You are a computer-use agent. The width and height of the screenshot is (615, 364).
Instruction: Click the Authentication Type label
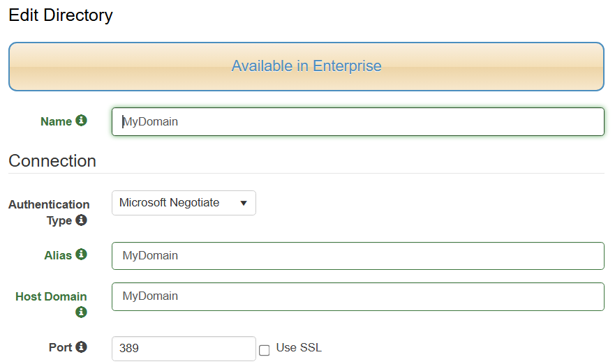(x=49, y=205)
